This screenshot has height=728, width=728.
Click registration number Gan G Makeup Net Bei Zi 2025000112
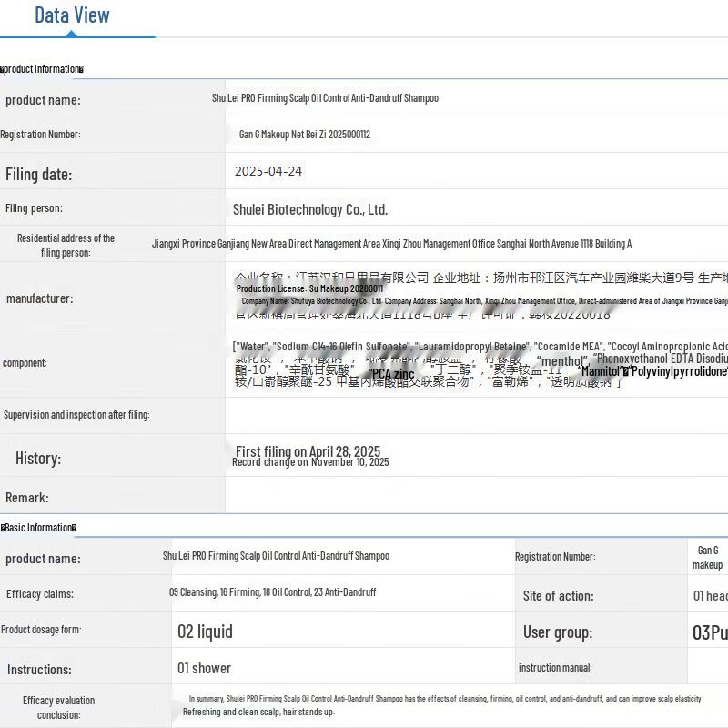pos(305,135)
